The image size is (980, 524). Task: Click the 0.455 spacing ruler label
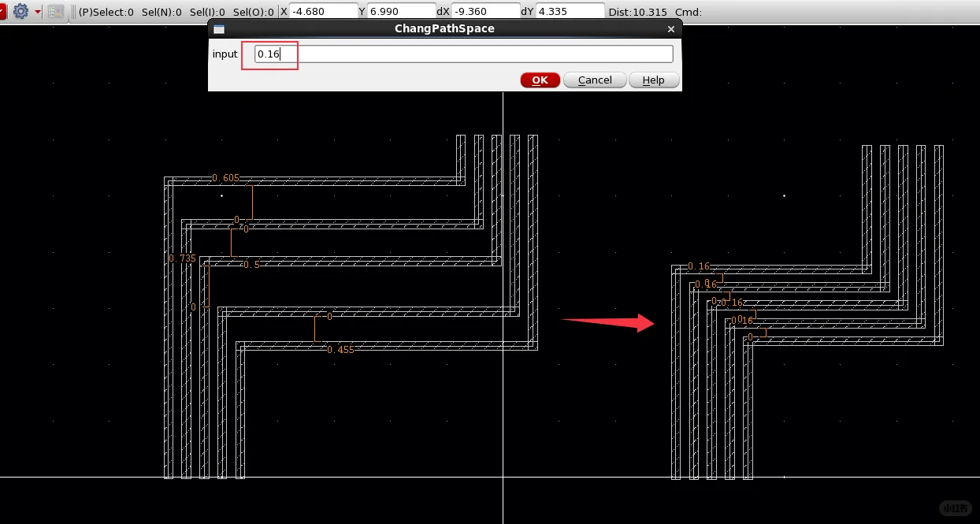340,349
